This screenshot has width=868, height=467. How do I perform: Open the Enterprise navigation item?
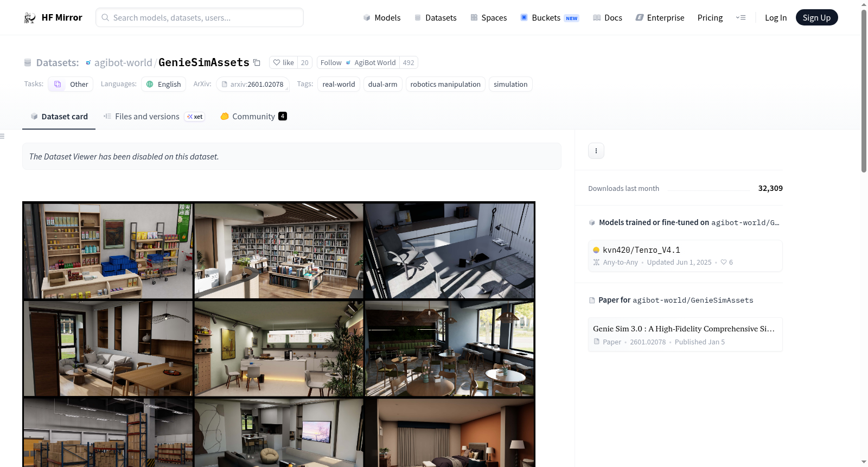pyautogui.click(x=660, y=18)
